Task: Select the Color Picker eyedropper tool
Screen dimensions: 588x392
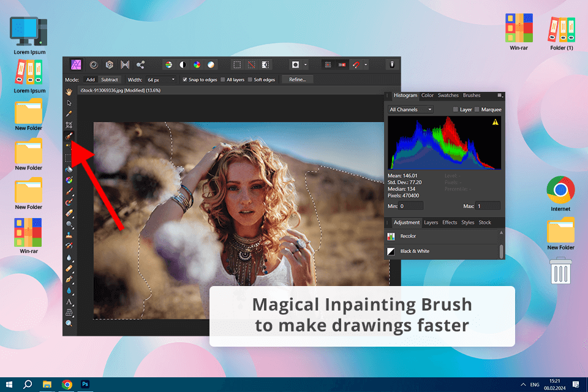Action: tap(69, 114)
